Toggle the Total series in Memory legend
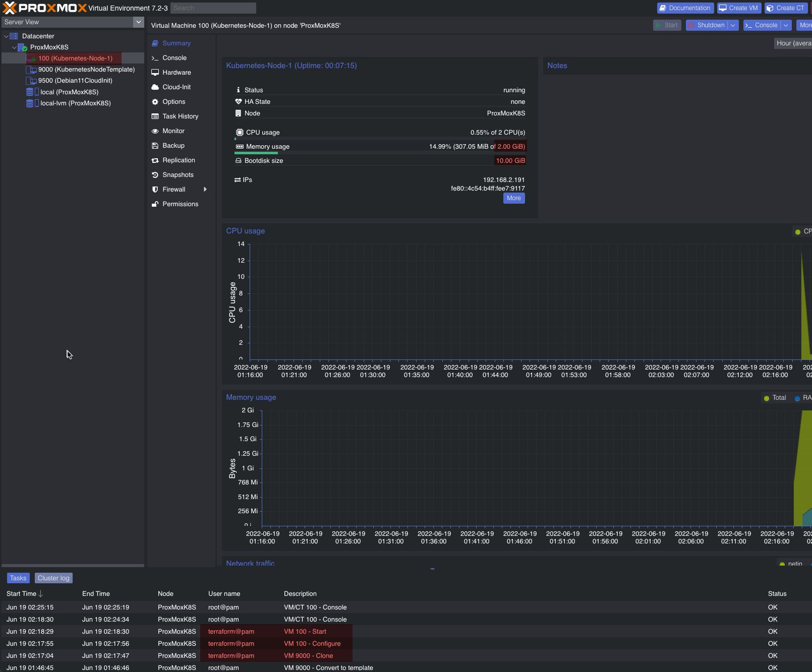 point(775,398)
